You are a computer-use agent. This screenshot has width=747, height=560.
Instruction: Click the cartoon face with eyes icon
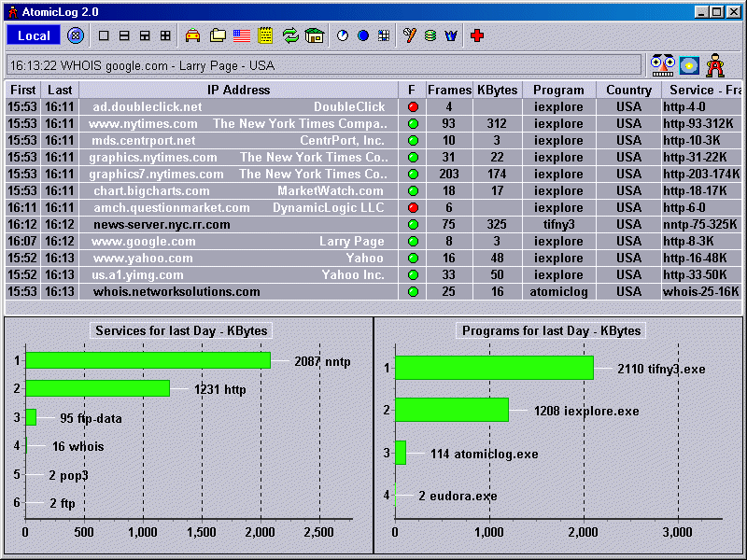coord(663,65)
